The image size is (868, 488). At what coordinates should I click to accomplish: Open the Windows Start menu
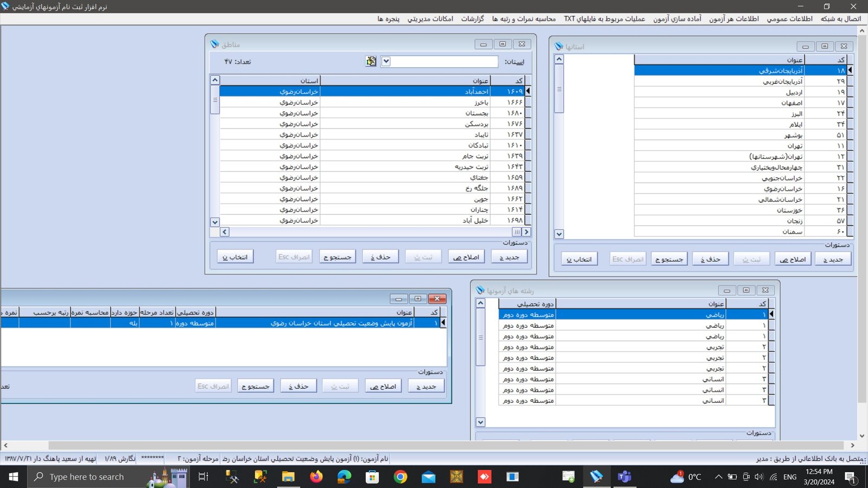(14, 477)
